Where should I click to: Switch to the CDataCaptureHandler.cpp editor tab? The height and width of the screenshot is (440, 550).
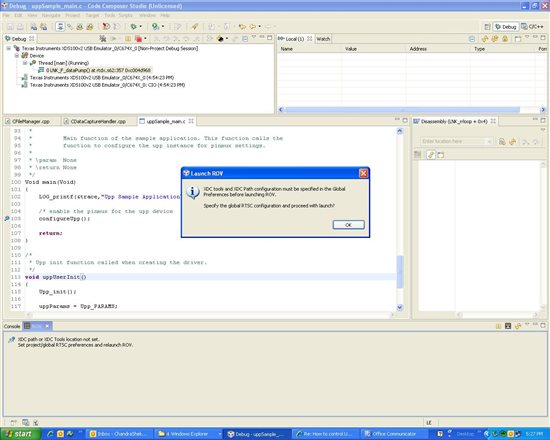click(x=98, y=121)
